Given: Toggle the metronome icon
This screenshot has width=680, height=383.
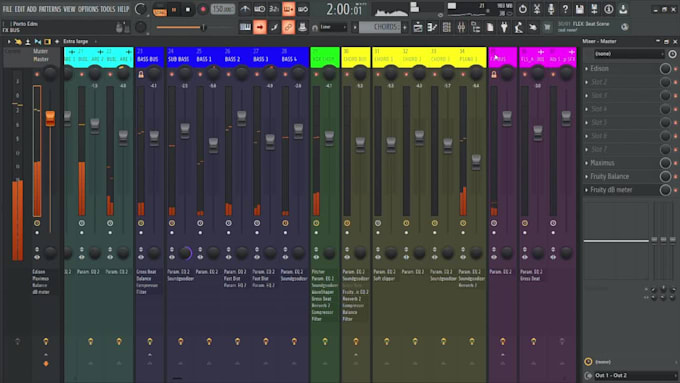Looking at the screenshot, I should (x=245, y=9).
